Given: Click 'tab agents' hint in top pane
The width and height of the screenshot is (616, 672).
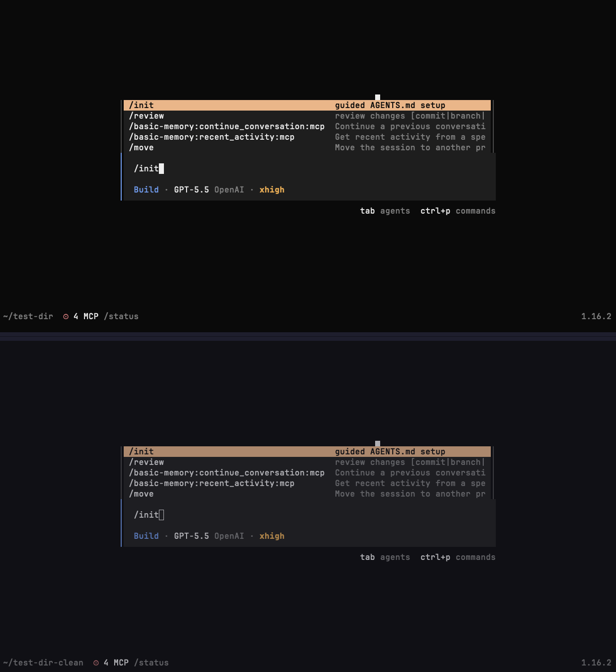Looking at the screenshot, I should [385, 211].
